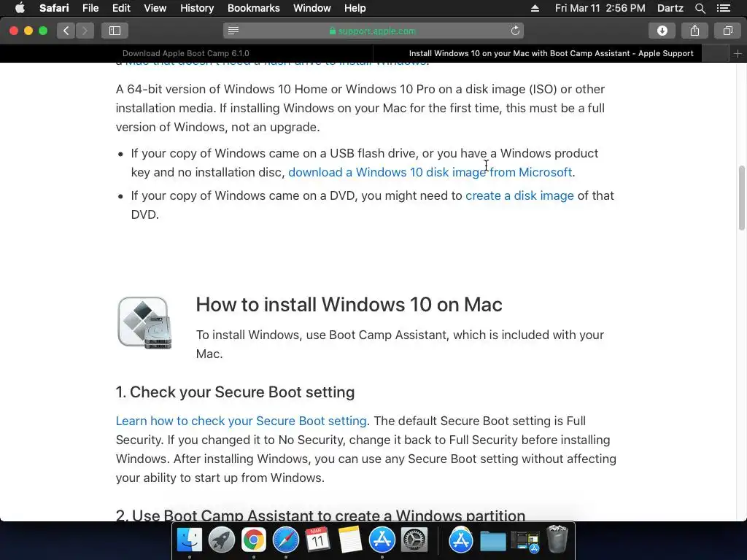Image resolution: width=747 pixels, height=560 pixels.
Task: Launch Google Chrome from the Dock
Action: pyautogui.click(x=253, y=540)
